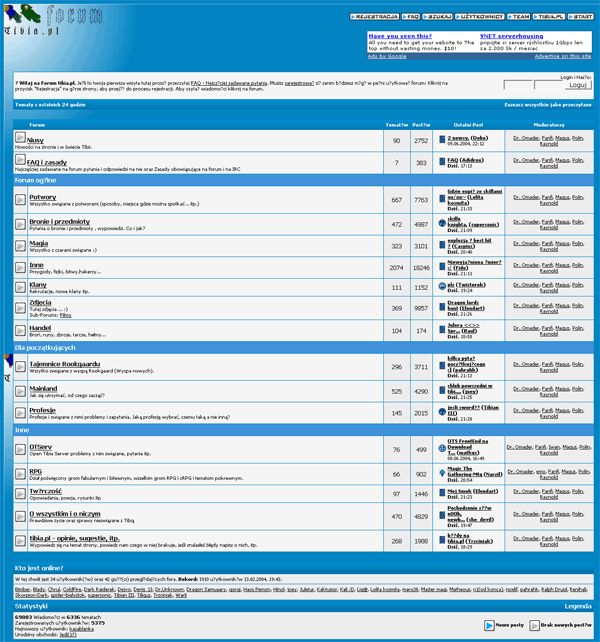Click the no new posts legend icon
The height and width of the screenshot is (642, 600).
point(534,625)
